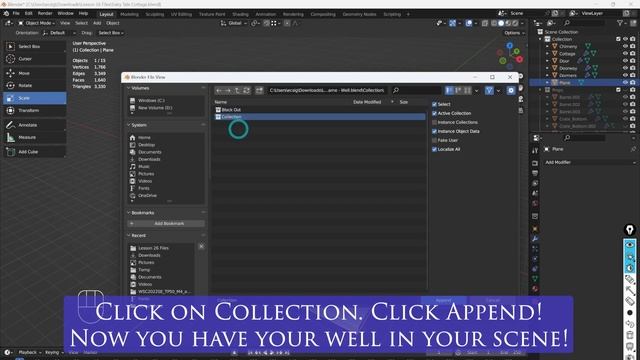Toggle the Localize All checkbox
This screenshot has height=360, width=640.
(x=434, y=149)
